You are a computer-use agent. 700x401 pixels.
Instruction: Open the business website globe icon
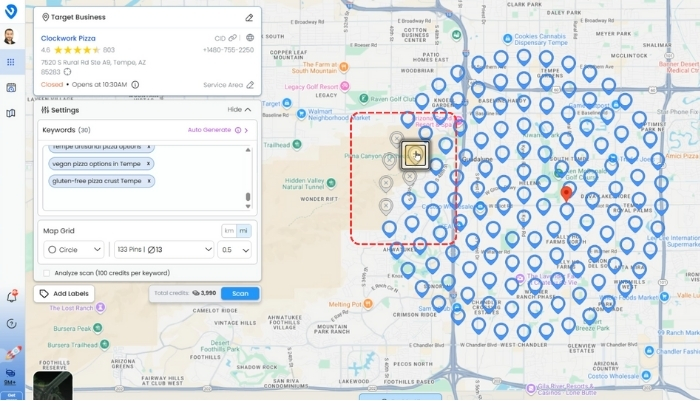point(250,38)
